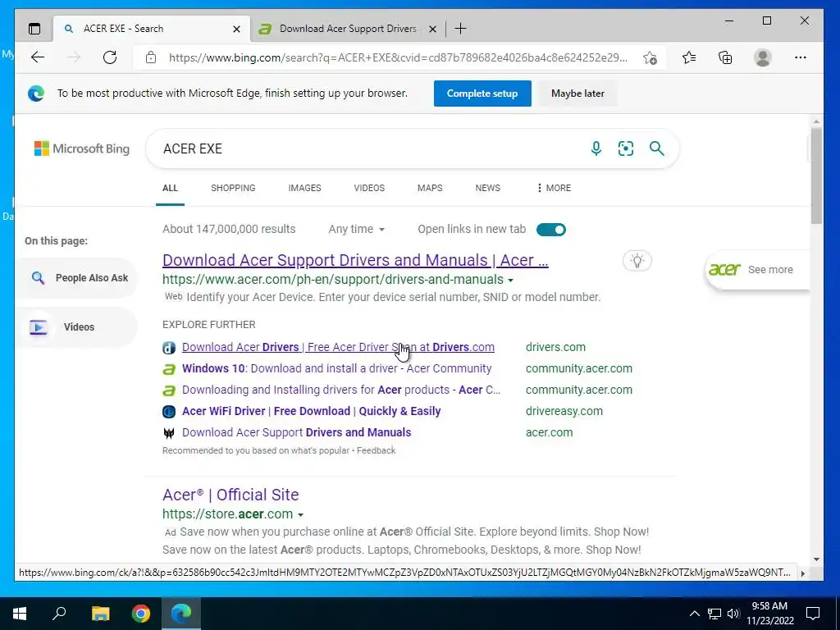
Task: Switch to VIDEOS results tab
Action: pyautogui.click(x=369, y=188)
